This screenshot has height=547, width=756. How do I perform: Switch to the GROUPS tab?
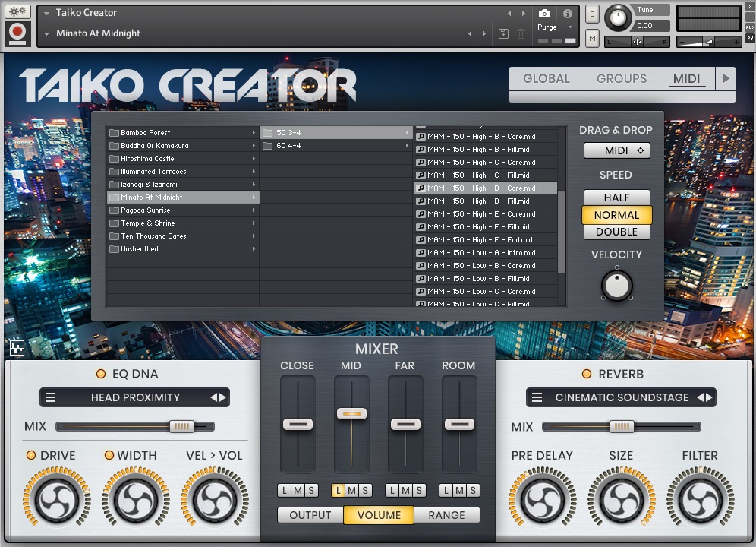(622, 79)
